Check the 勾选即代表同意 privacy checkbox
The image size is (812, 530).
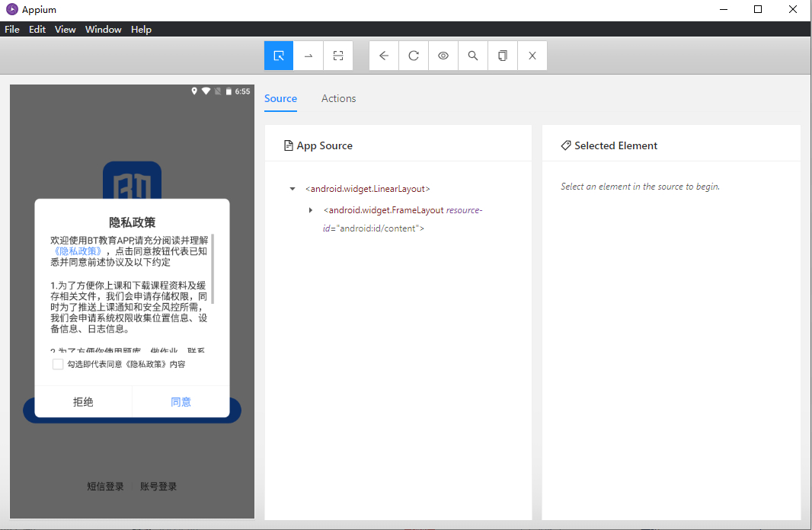(x=58, y=364)
